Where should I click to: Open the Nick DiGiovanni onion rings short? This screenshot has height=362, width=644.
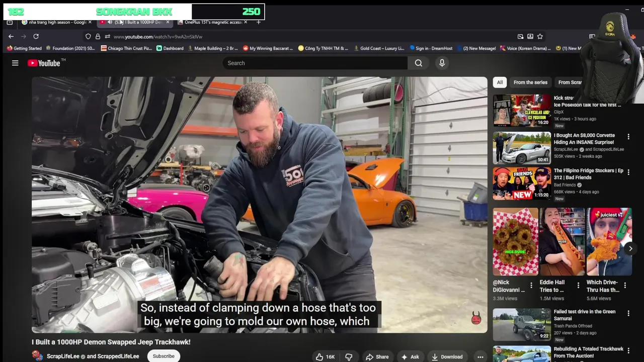point(515,242)
